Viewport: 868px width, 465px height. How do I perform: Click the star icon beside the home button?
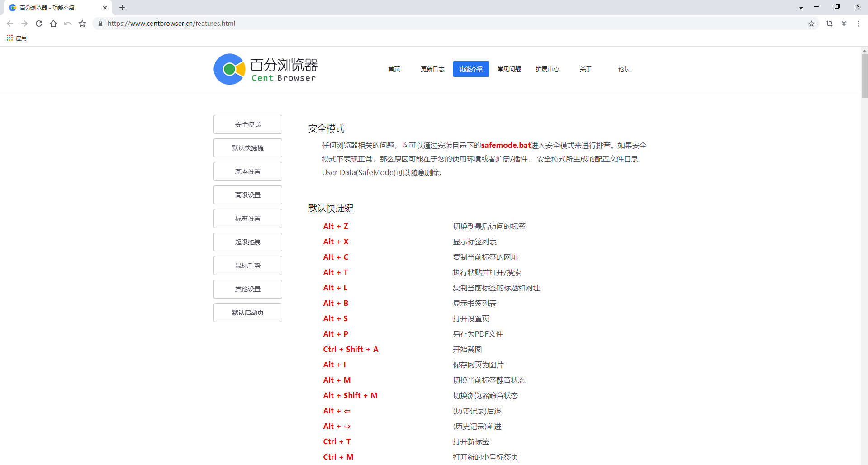(x=82, y=24)
